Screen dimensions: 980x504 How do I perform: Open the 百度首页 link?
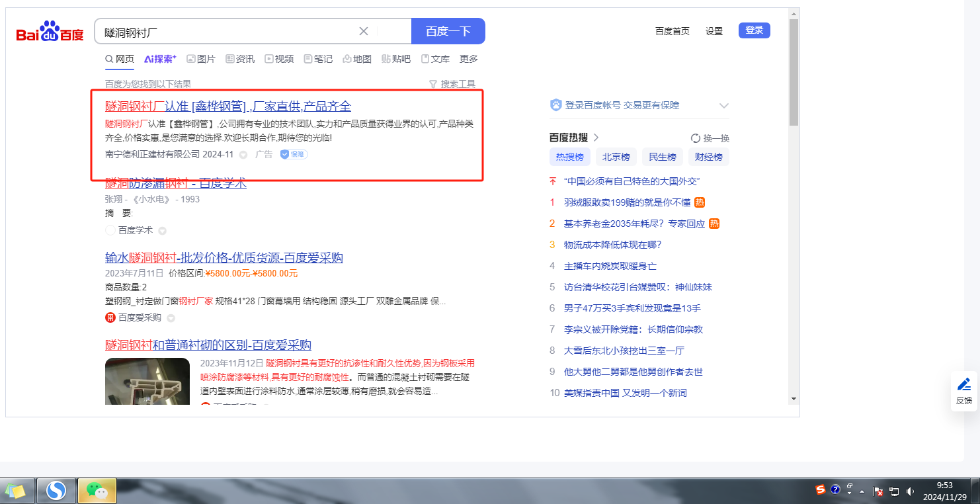[673, 31]
